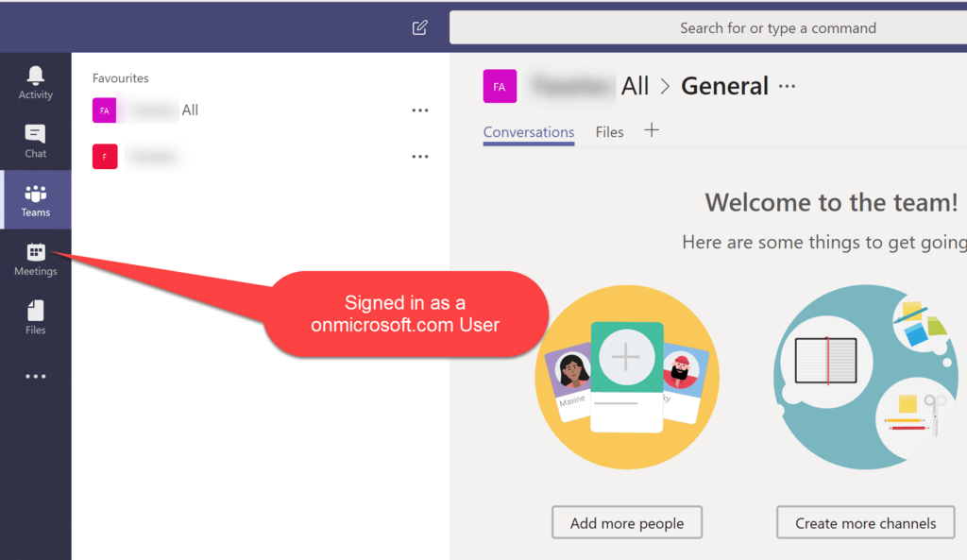Click the Create more channels button

865,523
